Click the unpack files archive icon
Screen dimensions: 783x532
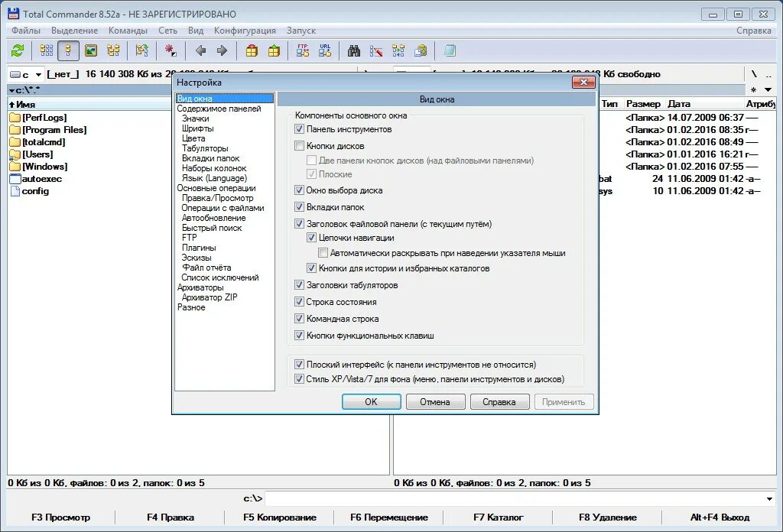point(274,50)
